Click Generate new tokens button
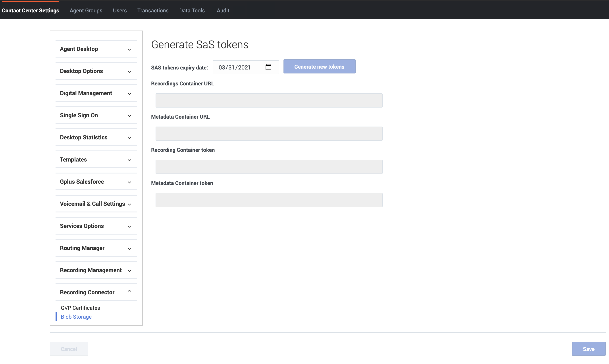This screenshot has height=364, width=609. click(319, 66)
